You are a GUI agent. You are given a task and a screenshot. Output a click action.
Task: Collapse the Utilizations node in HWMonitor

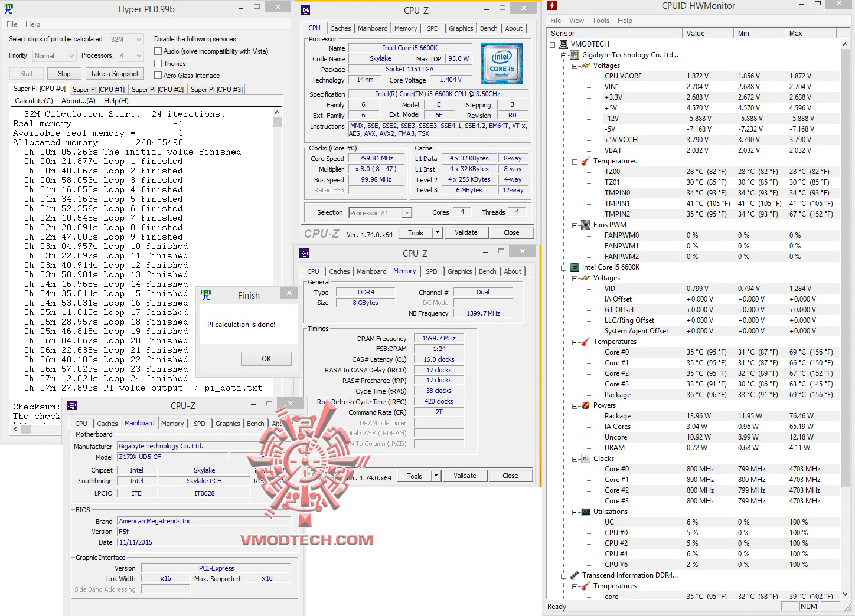click(x=575, y=512)
